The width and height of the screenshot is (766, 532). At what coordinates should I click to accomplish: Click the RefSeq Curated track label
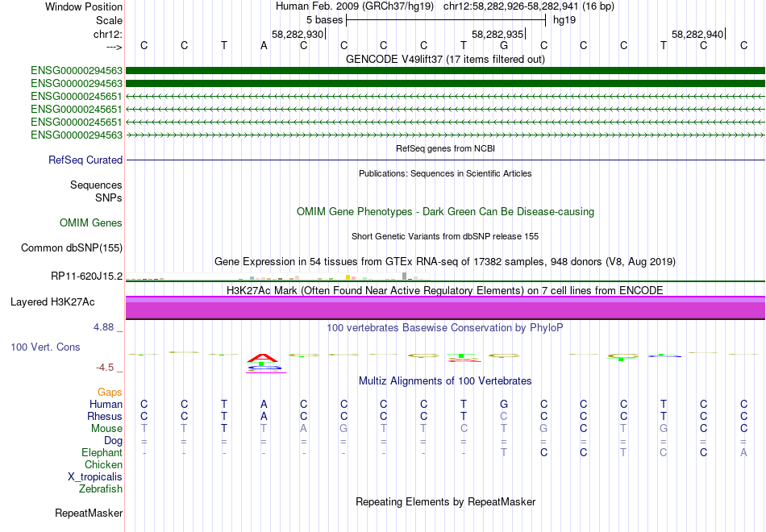pyautogui.click(x=85, y=160)
